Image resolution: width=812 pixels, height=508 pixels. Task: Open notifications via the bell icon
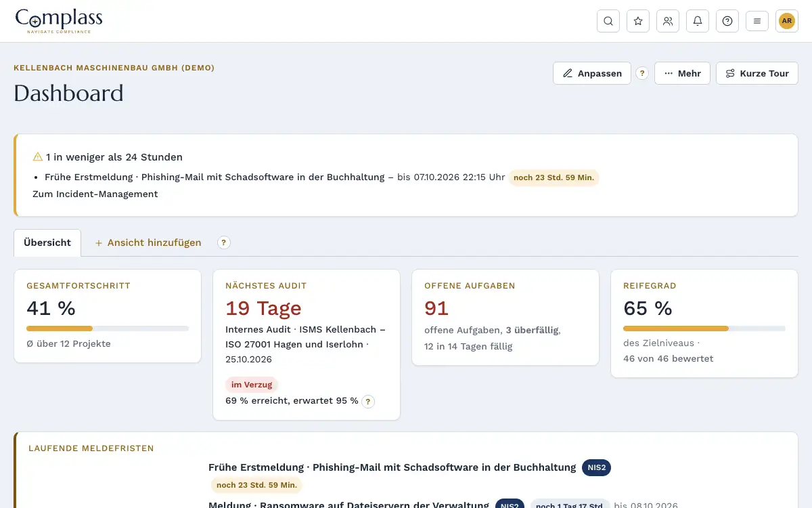point(698,21)
